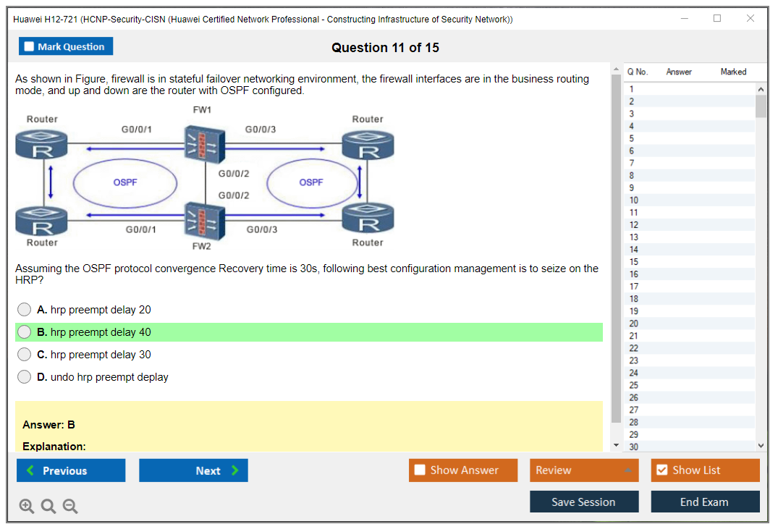Go back to the Previous question

71,470
